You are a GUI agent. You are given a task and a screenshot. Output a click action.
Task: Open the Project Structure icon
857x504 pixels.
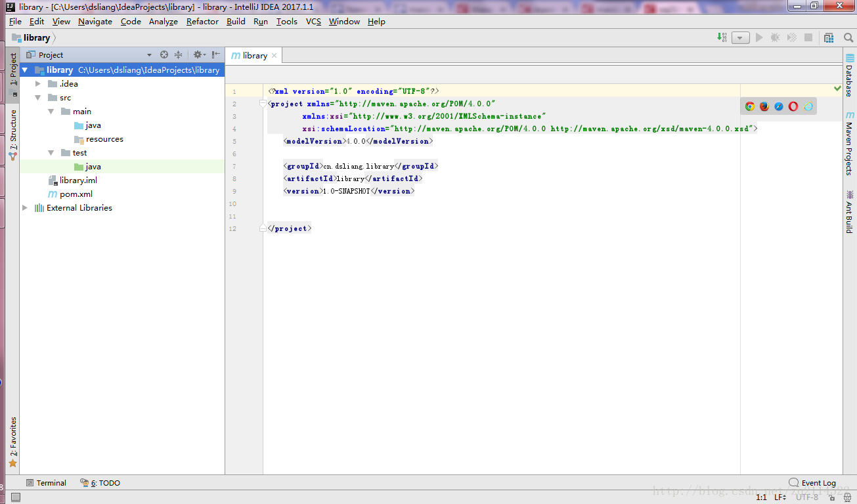tap(829, 38)
